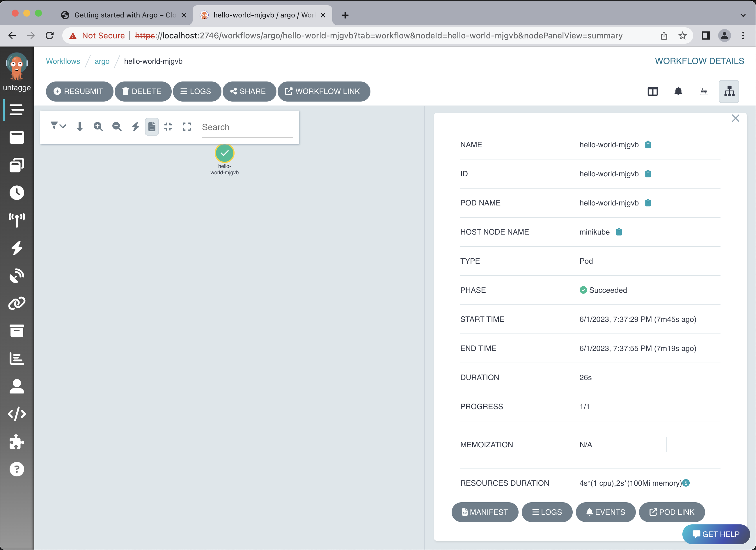
Task: Toggle node name display document icon
Action: [152, 127]
